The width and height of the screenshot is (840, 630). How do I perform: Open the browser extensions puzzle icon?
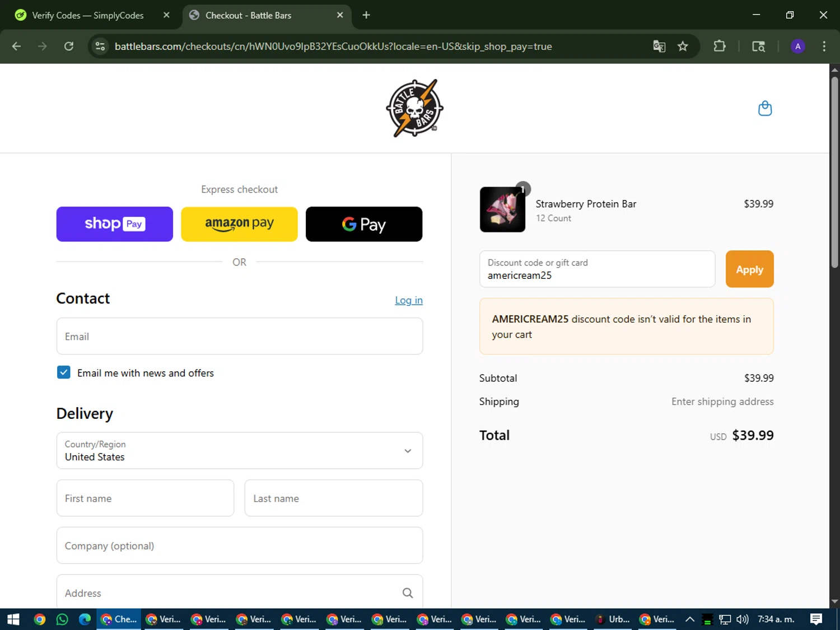coord(720,46)
